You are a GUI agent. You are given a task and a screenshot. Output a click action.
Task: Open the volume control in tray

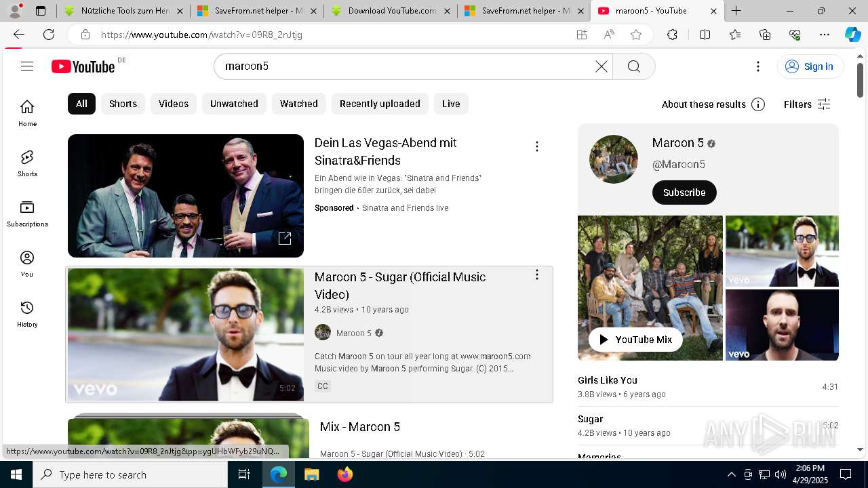[781, 474]
